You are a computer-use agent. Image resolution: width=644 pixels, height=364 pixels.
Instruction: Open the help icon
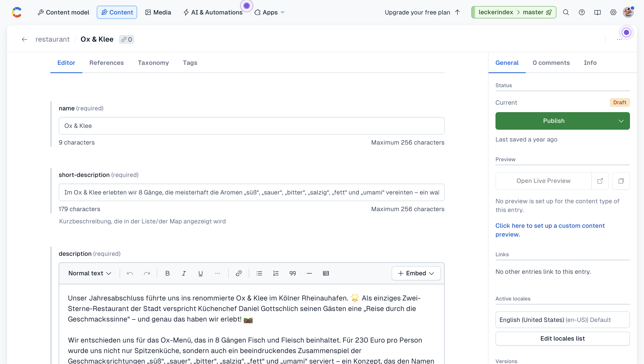[x=582, y=12]
